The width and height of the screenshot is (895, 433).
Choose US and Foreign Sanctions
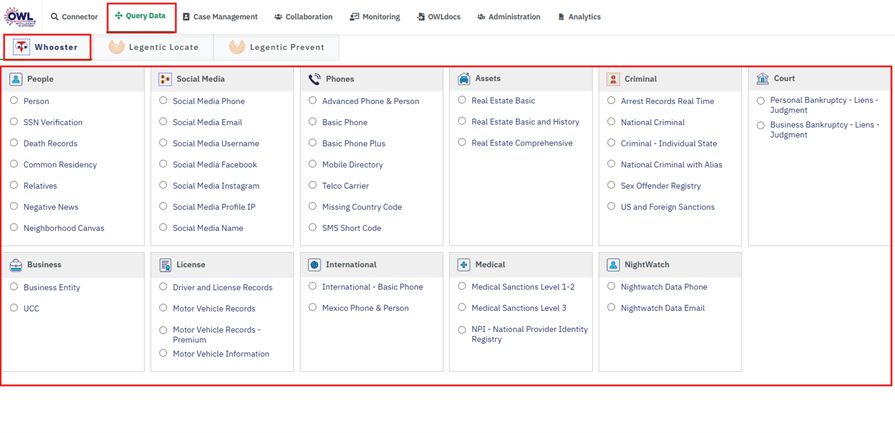[611, 206]
